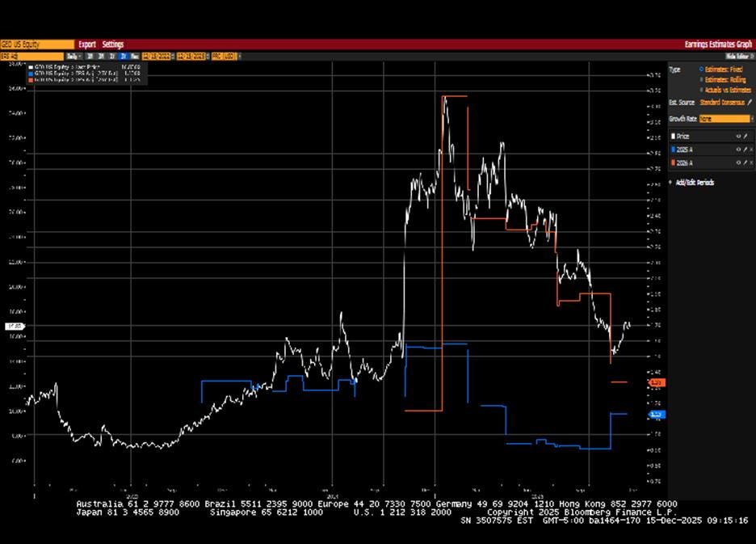Screen dimensions: 756x544
Task: Click orange EPS legend row in chart
Action: 84,80
